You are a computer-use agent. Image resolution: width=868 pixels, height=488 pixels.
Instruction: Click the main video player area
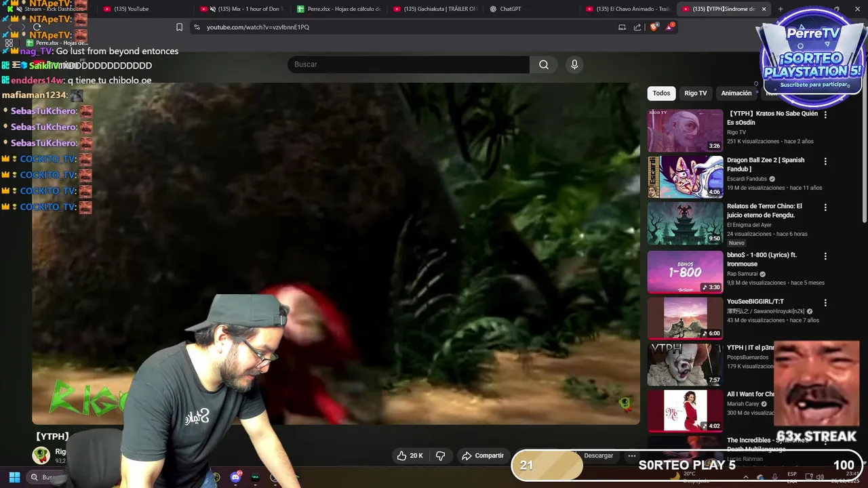tap(336, 254)
